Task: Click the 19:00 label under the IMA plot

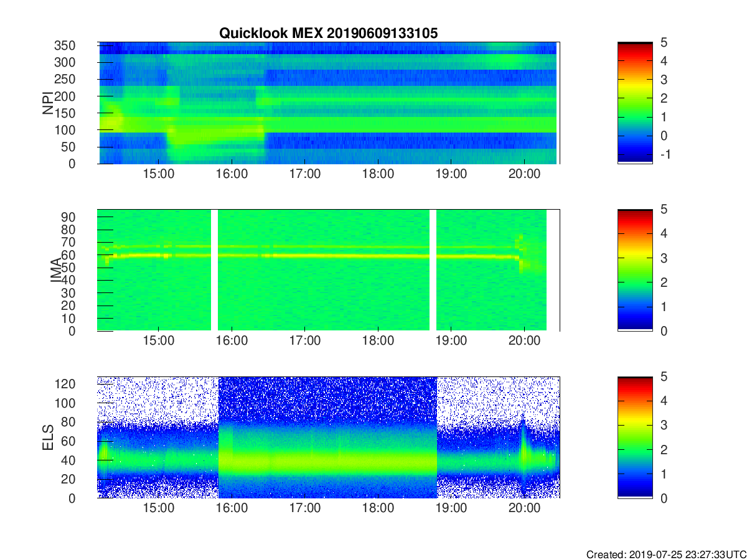Action: [x=451, y=342]
